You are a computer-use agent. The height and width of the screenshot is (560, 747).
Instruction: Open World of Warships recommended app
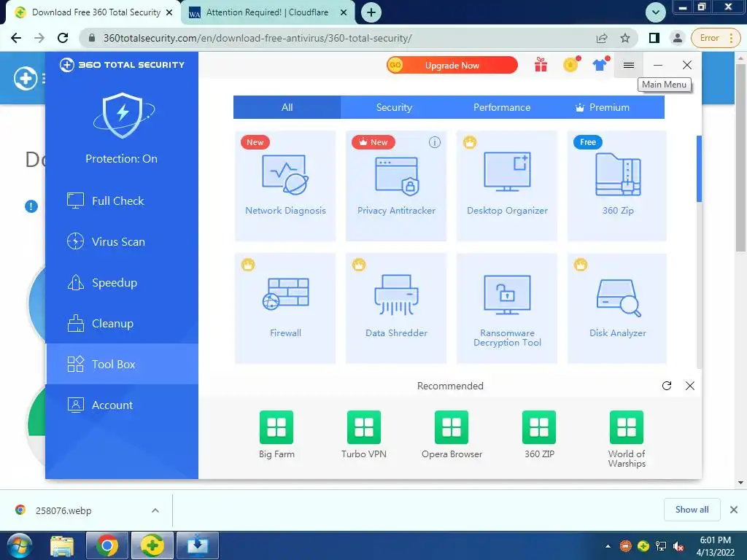click(627, 439)
